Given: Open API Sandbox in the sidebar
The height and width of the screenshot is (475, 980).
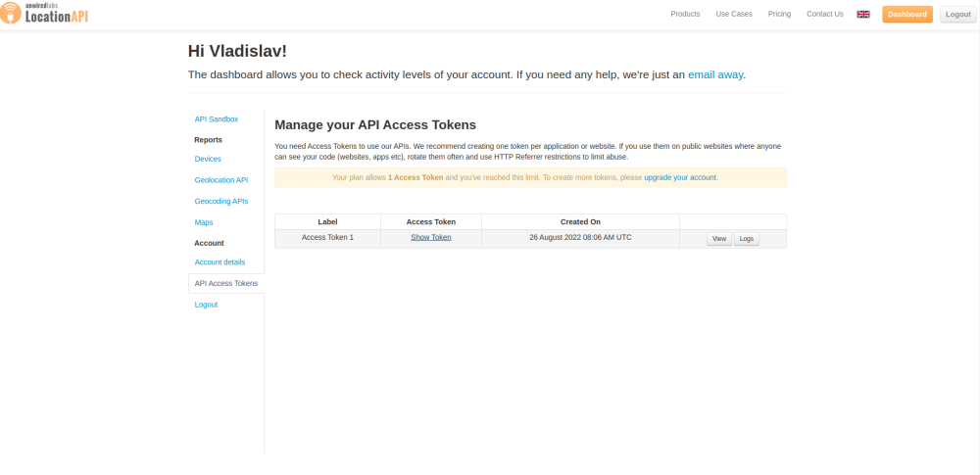Looking at the screenshot, I should click(217, 119).
